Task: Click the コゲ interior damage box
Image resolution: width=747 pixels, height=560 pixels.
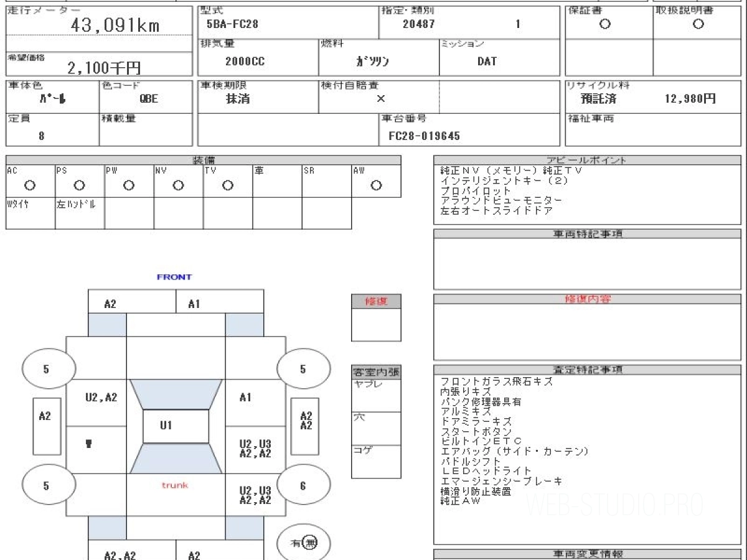Action: 376,462
